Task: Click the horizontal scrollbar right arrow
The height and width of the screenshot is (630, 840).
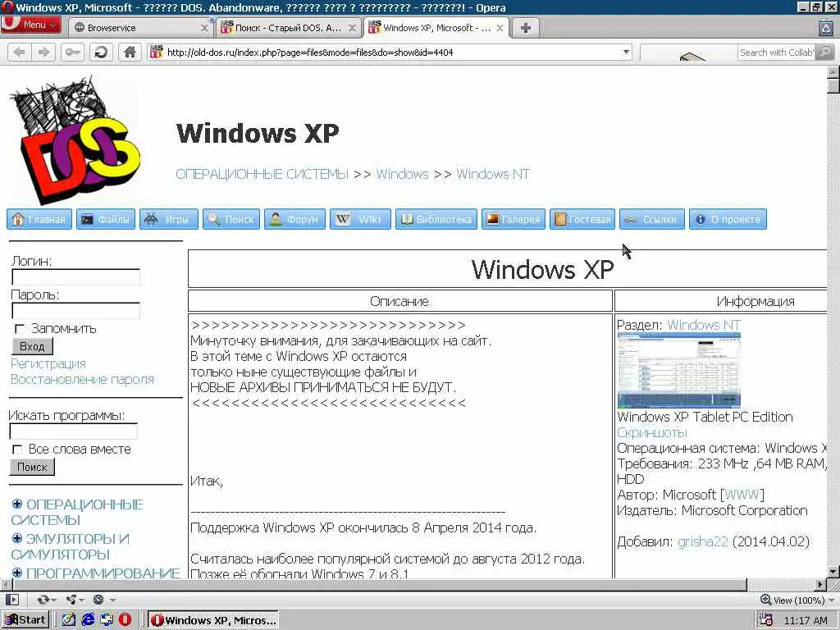Action: click(x=820, y=584)
